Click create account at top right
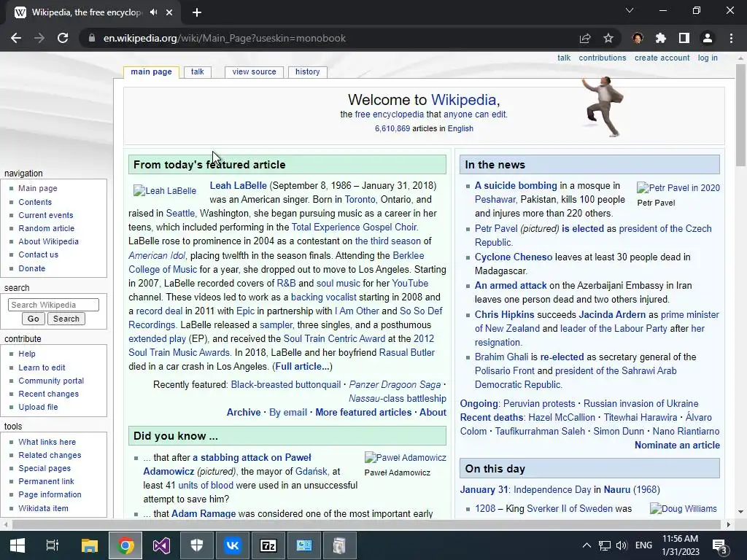 662,58
